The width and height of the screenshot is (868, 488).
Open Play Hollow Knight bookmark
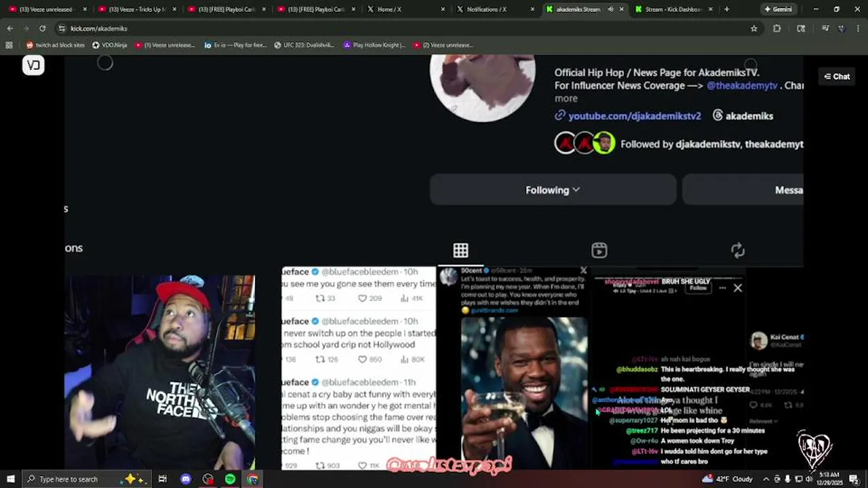pos(374,45)
